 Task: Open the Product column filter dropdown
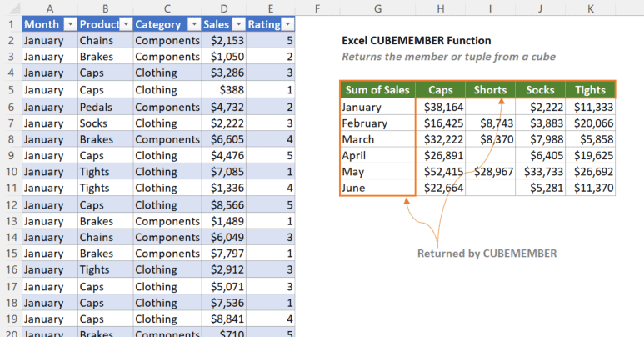(126, 24)
